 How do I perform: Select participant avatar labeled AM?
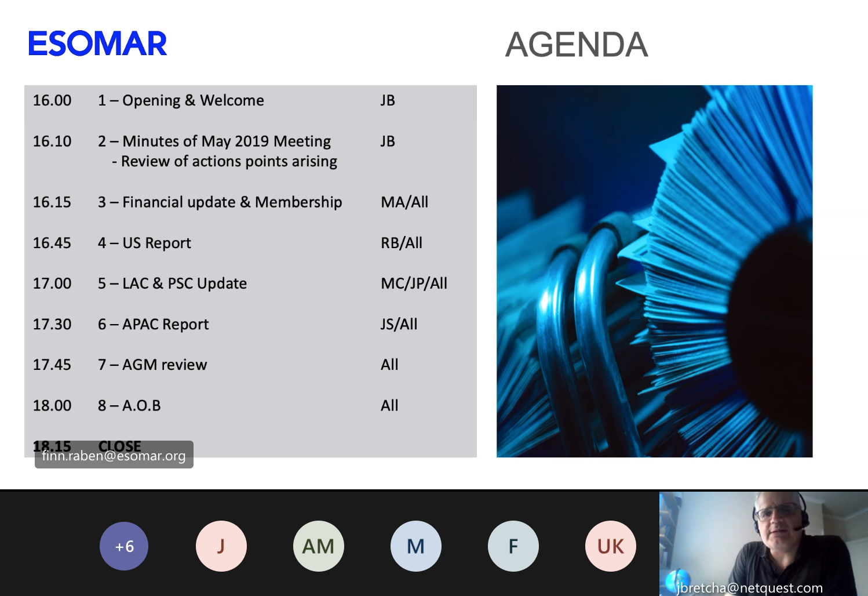coord(319,546)
